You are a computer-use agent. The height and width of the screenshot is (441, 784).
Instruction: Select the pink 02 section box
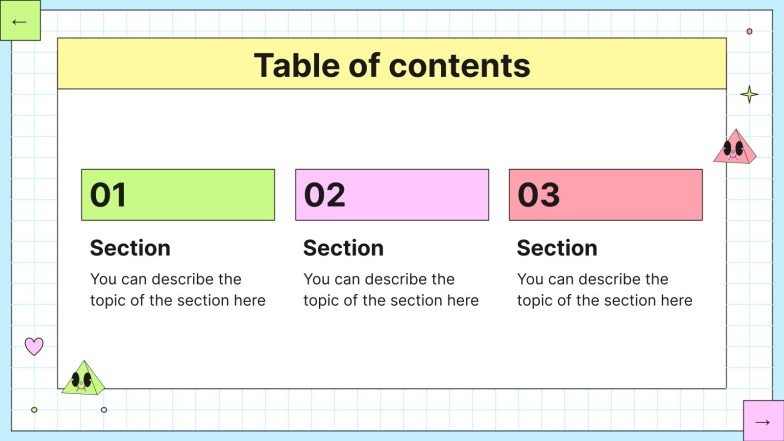(x=392, y=195)
